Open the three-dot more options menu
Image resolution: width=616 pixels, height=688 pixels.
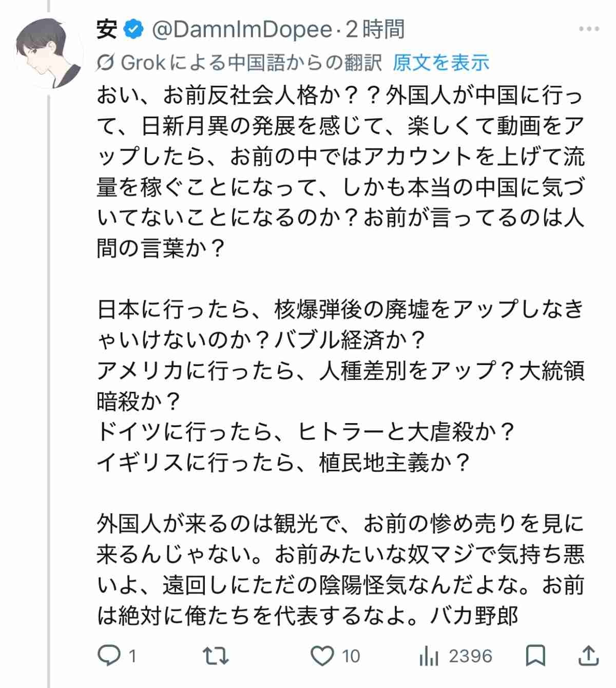pos(588,29)
